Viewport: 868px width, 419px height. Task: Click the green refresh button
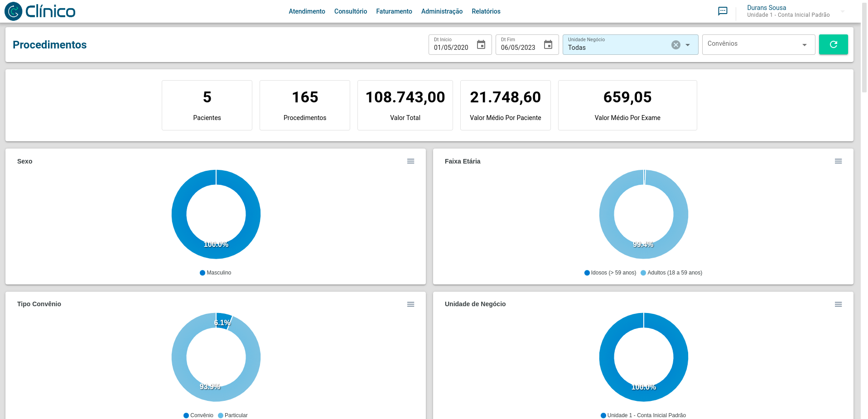(x=833, y=45)
